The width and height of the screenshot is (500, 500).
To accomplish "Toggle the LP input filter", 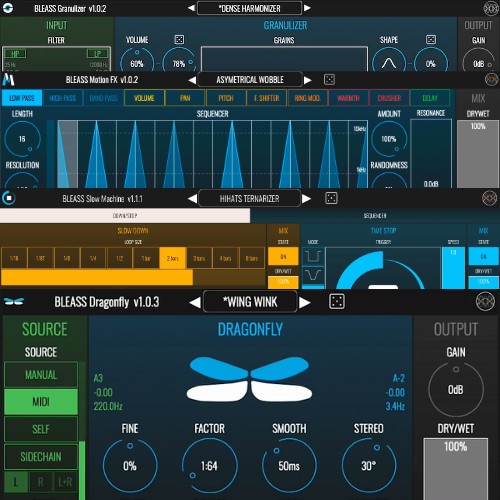I will coord(97,54).
